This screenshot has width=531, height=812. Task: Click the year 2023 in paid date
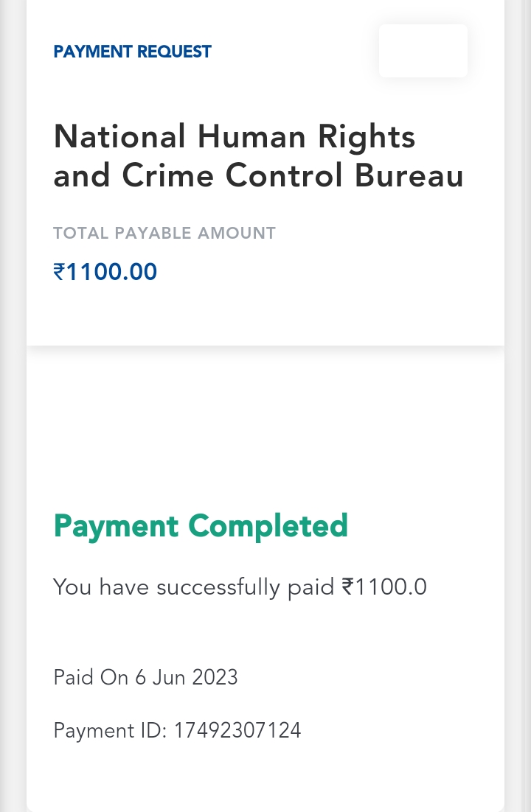pos(215,677)
